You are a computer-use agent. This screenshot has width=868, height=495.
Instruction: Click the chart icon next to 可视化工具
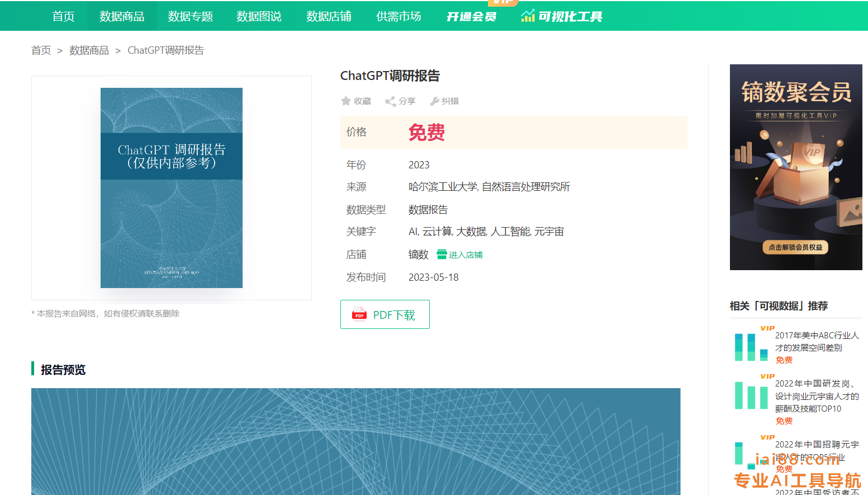coord(528,16)
